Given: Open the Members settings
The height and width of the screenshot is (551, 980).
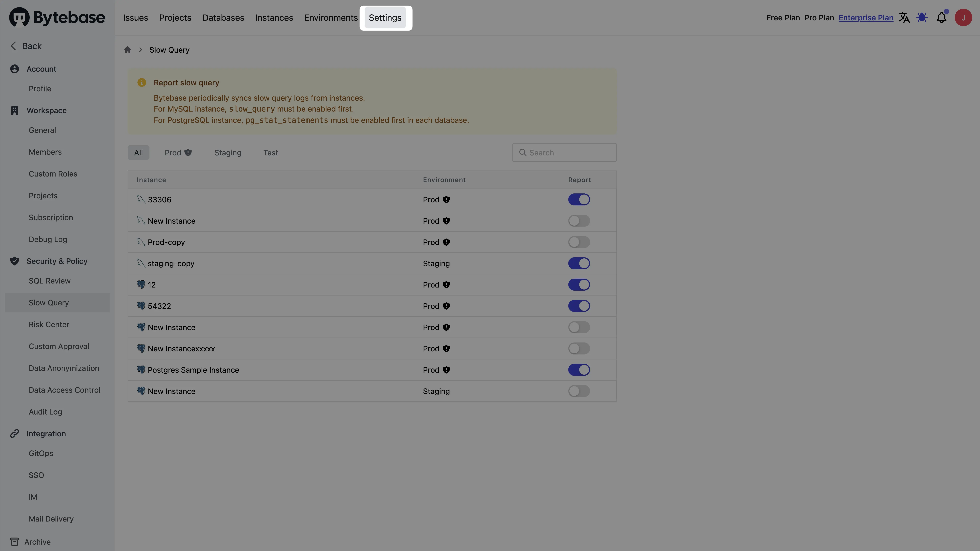Looking at the screenshot, I should point(45,152).
